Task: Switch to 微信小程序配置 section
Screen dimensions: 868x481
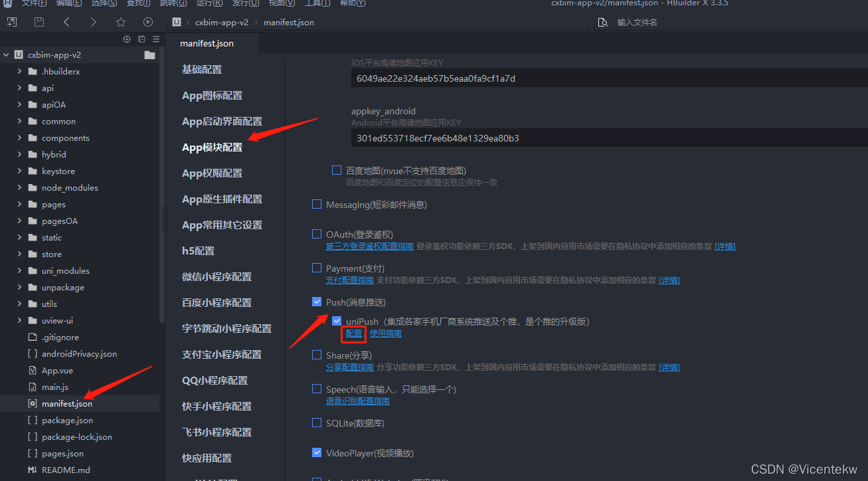Action: click(217, 276)
